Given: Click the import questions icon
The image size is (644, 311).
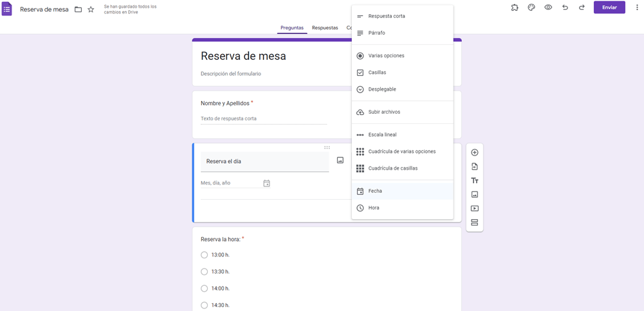Looking at the screenshot, I should (x=475, y=166).
